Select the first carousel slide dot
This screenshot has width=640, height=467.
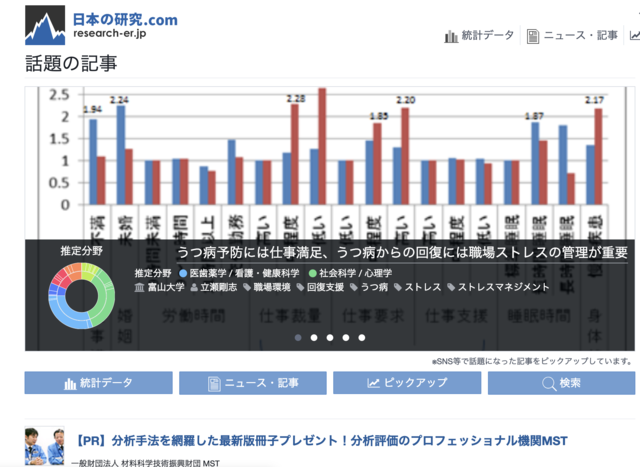[298, 338]
